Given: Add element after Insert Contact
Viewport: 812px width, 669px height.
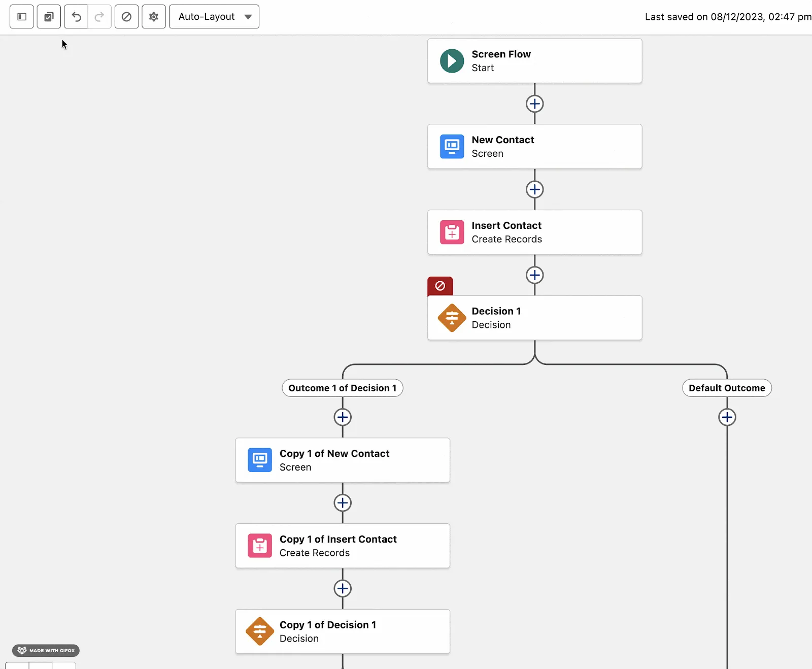Looking at the screenshot, I should 534,275.
